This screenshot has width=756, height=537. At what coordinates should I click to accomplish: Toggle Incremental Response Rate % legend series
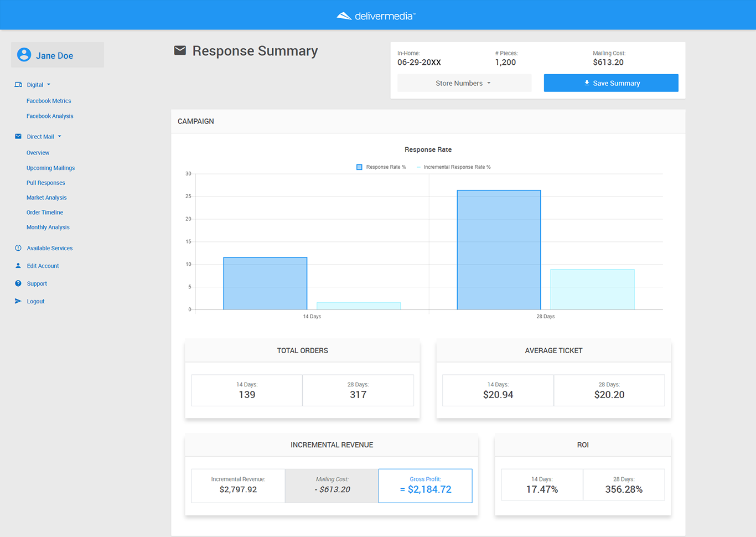point(453,167)
